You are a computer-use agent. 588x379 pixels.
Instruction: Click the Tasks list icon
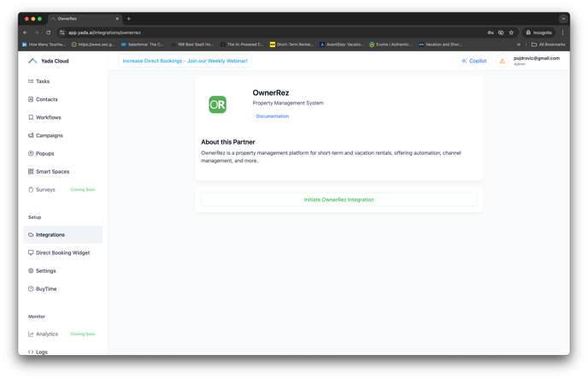pyautogui.click(x=31, y=81)
